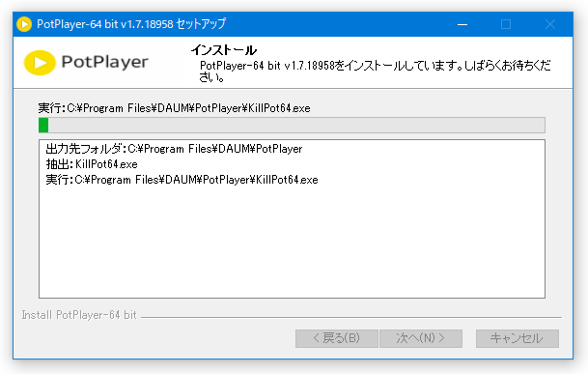Cancel installation with キャンセル button
The image size is (588, 374).
coord(518,338)
